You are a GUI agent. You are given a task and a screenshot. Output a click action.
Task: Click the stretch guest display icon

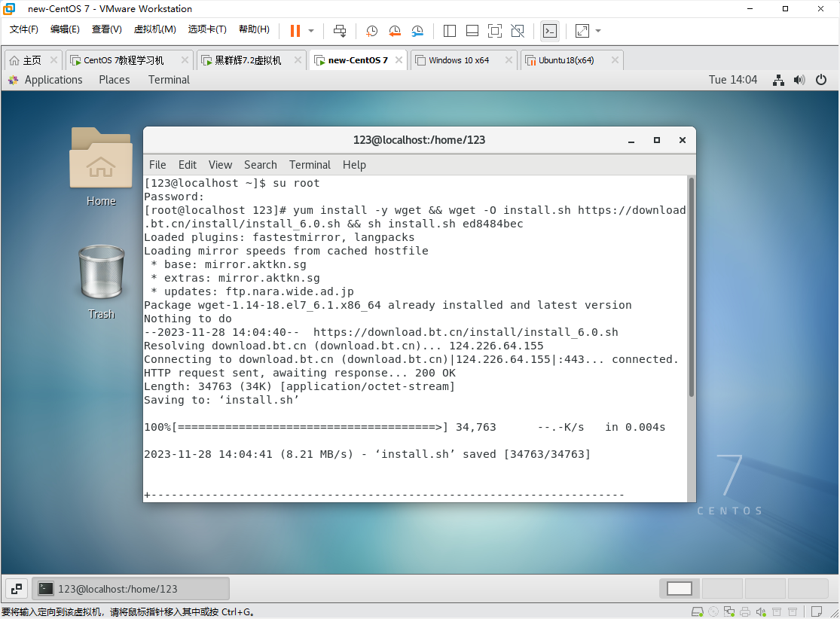(582, 31)
